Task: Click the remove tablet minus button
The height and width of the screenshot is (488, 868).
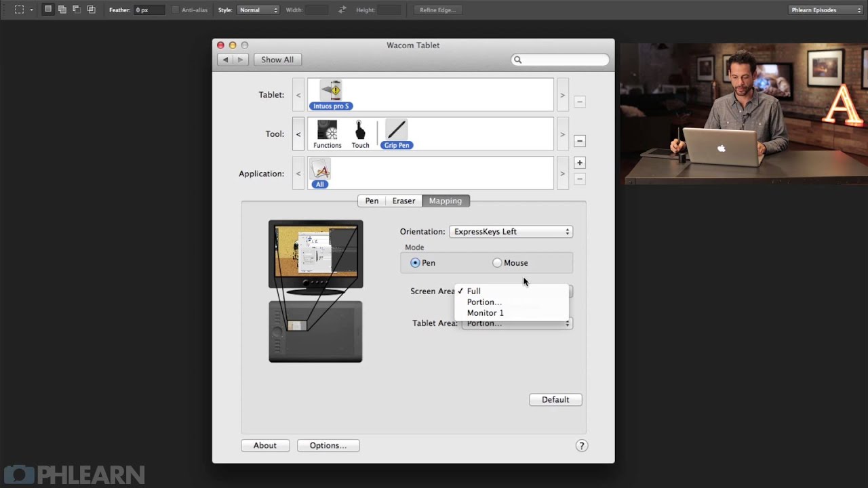Action: click(x=579, y=102)
